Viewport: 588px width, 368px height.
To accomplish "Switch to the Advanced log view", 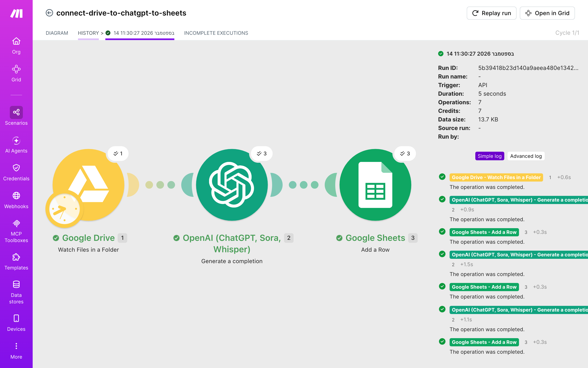I will tap(526, 156).
